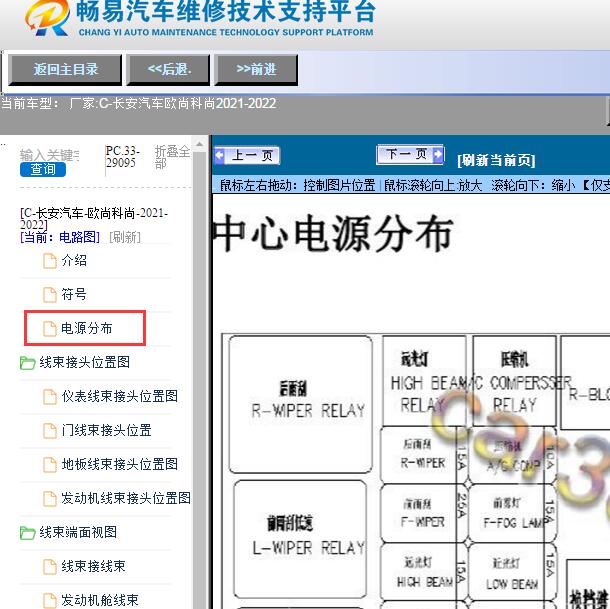Click page icon beside 发动机线束接头位置图
610x609 pixels.
(49, 499)
